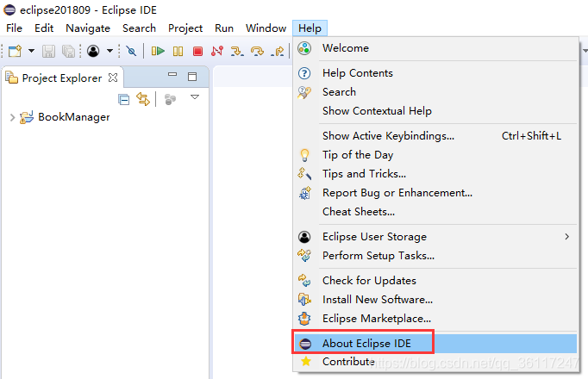Screen dimensions: 588x379
Task: Choose Tips and Tricks...
Action: point(435,174)
